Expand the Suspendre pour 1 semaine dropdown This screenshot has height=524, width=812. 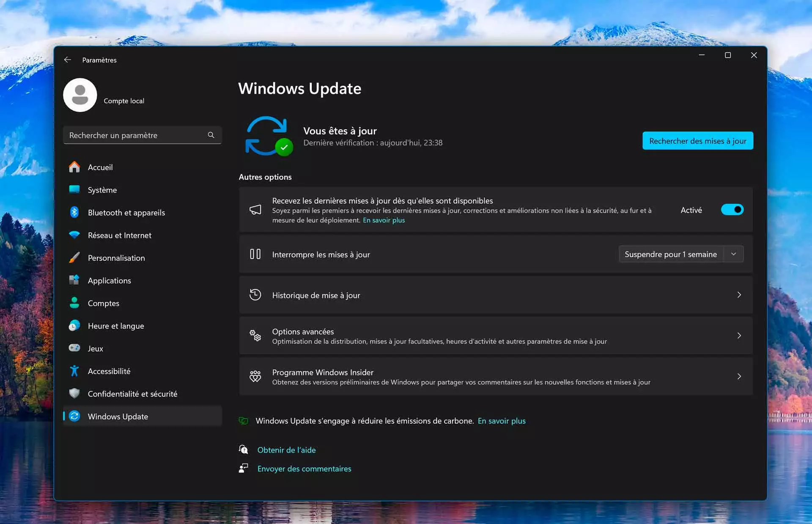tap(734, 254)
